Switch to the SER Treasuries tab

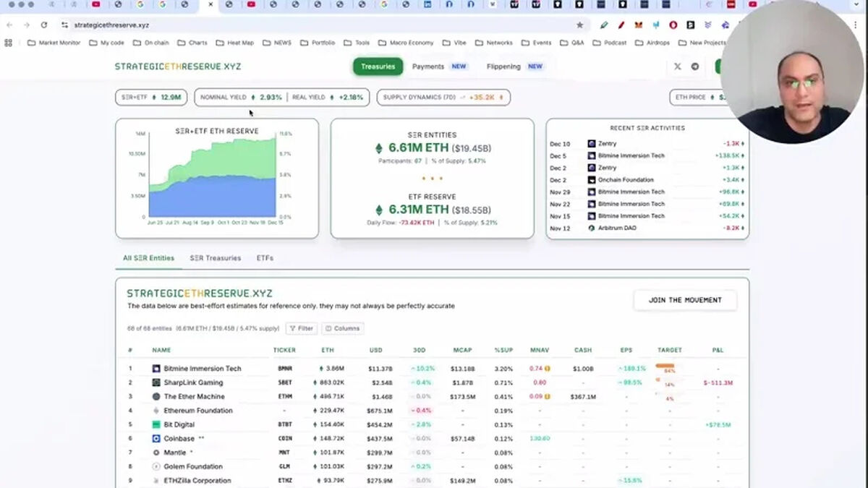[215, 258]
